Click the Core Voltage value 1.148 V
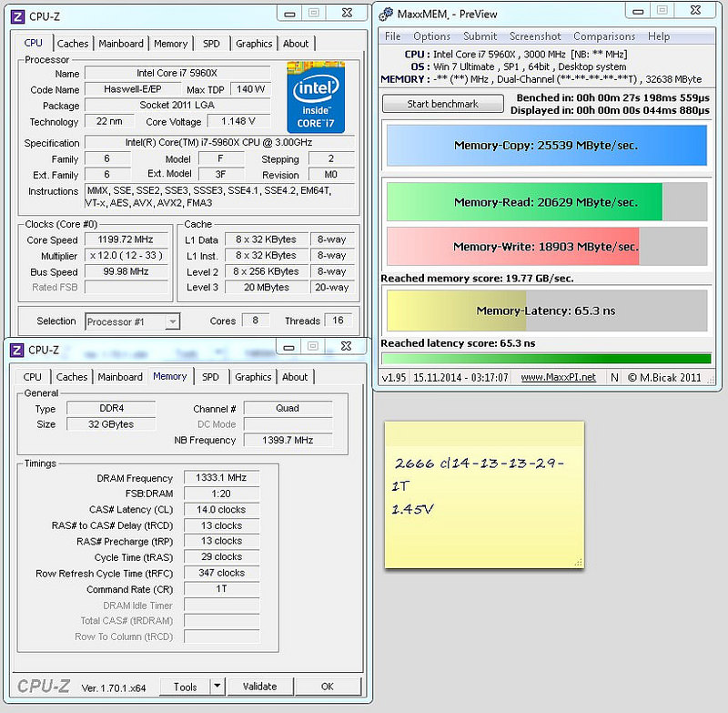728x713 pixels. tap(238, 121)
